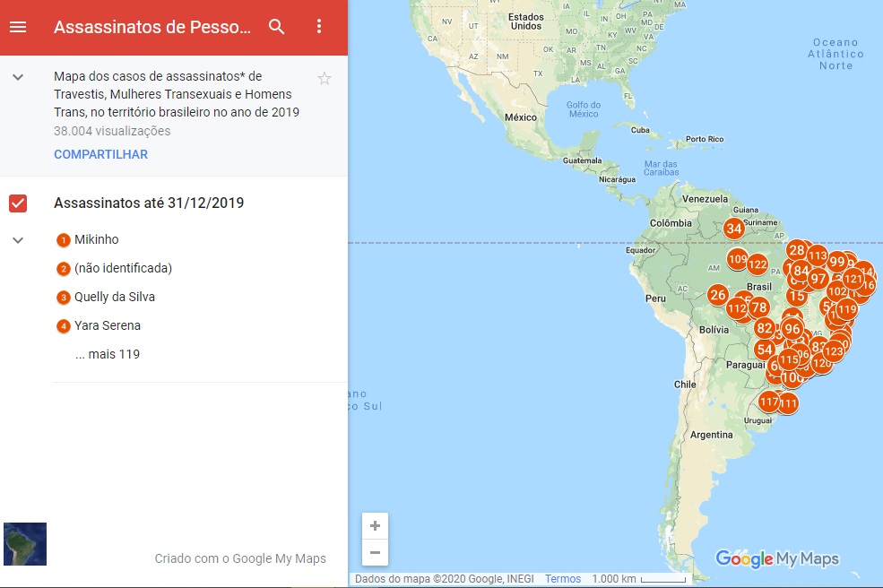The image size is (883, 588).
Task: Star this map as favorite
Action: pos(325,79)
